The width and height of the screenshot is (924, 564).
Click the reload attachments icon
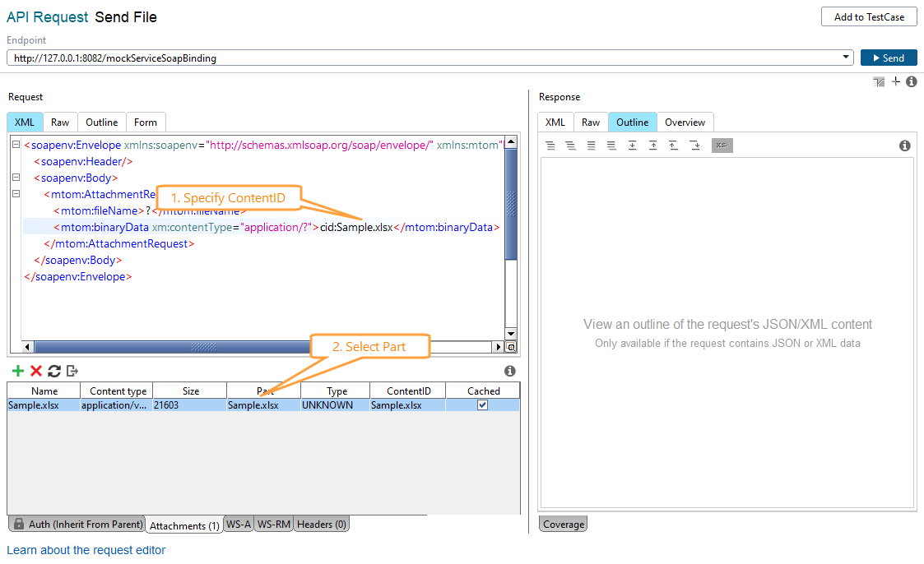[x=53, y=371]
